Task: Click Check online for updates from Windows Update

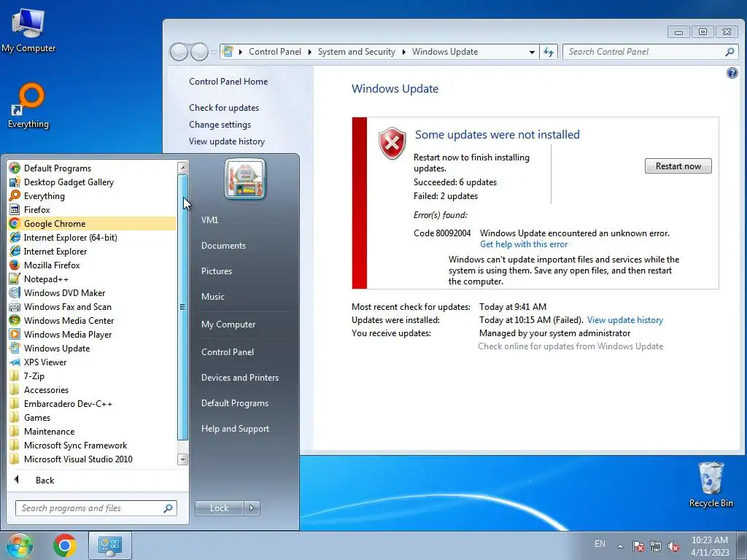Action: [570, 346]
